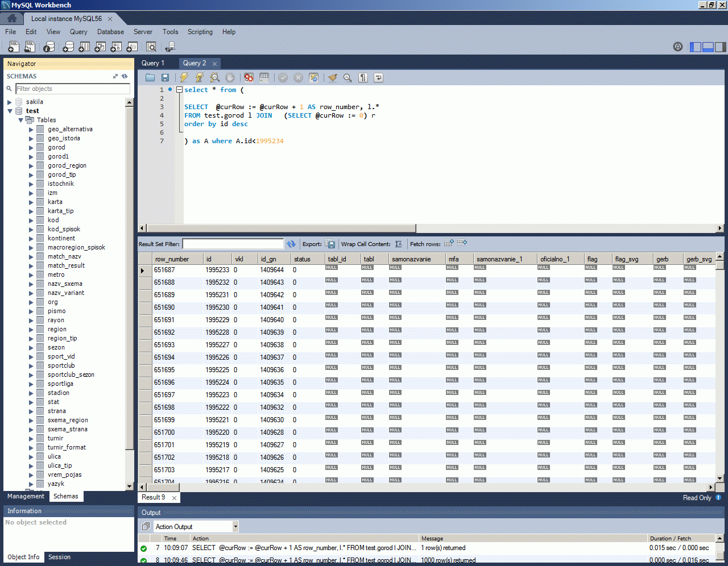Execute the SQL script with lightning icon

184,78
